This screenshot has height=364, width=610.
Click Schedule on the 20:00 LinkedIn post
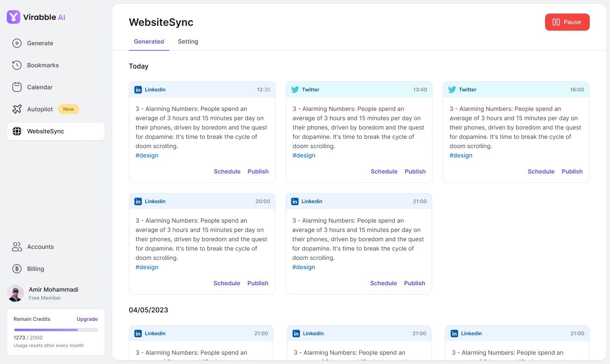pyautogui.click(x=227, y=283)
